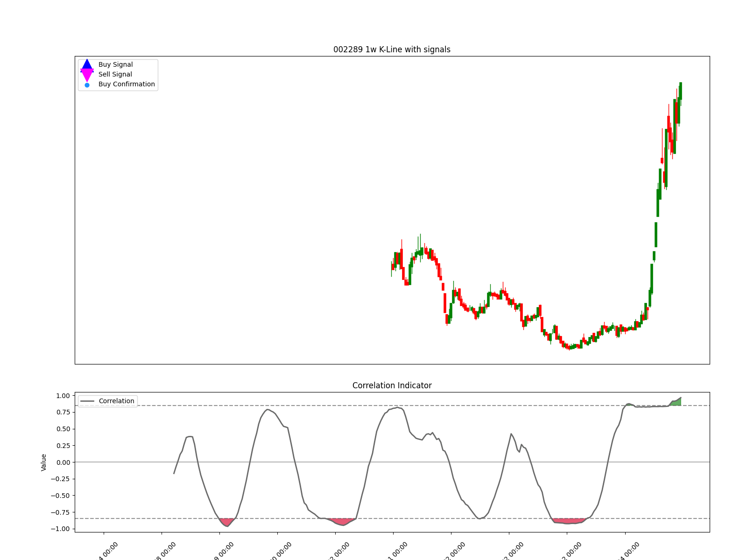The width and height of the screenshot is (747, 560).
Task: Click the magenta Sell Signal triangle marker
Action: [x=87, y=76]
